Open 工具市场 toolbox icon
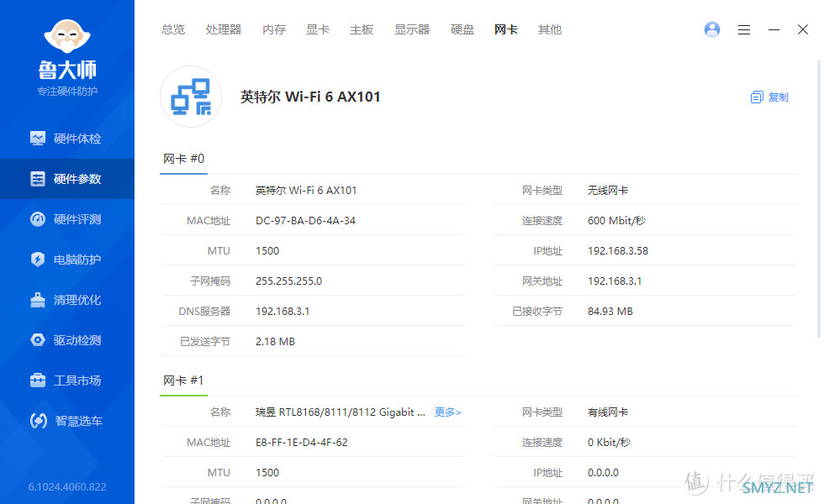The width and height of the screenshot is (824, 504). (x=38, y=380)
